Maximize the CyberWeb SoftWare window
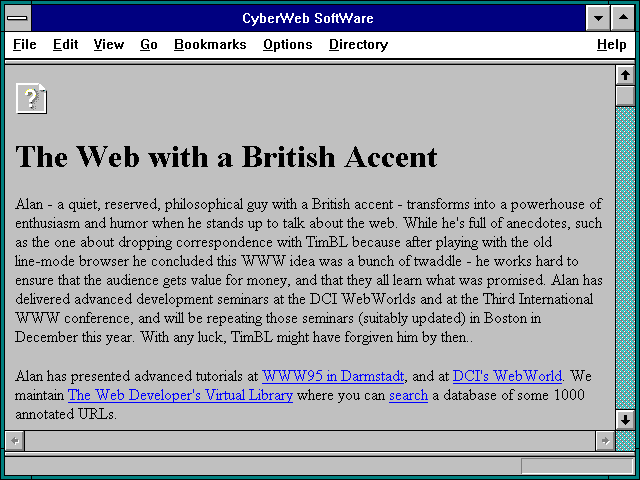Screen dimensions: 640x480 coord(623,18)
